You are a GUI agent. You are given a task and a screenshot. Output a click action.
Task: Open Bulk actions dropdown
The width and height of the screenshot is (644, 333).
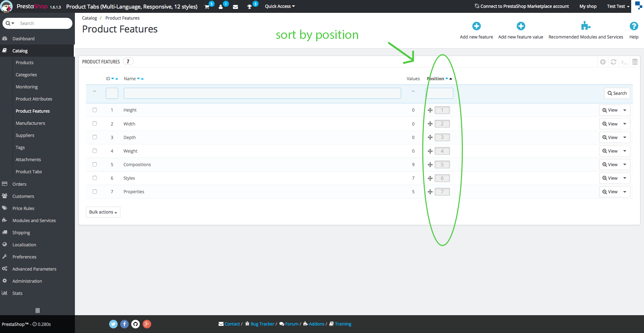pos(103,212)
